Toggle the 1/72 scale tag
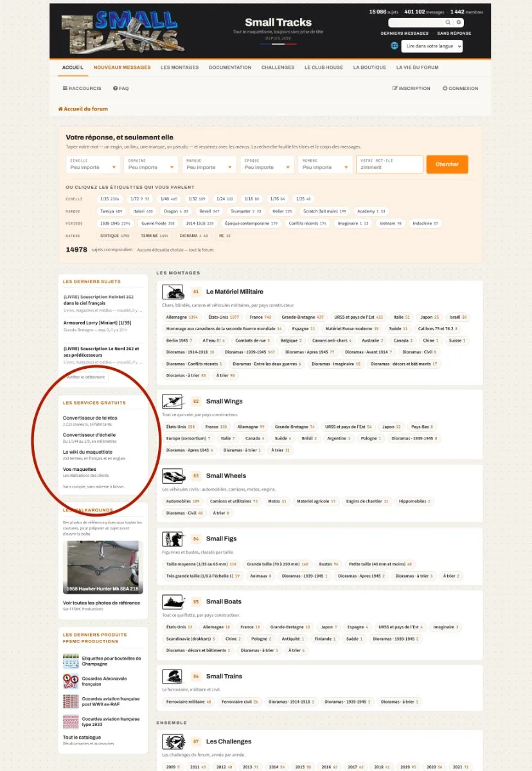 pyautogui.click(x=139, y=199)
